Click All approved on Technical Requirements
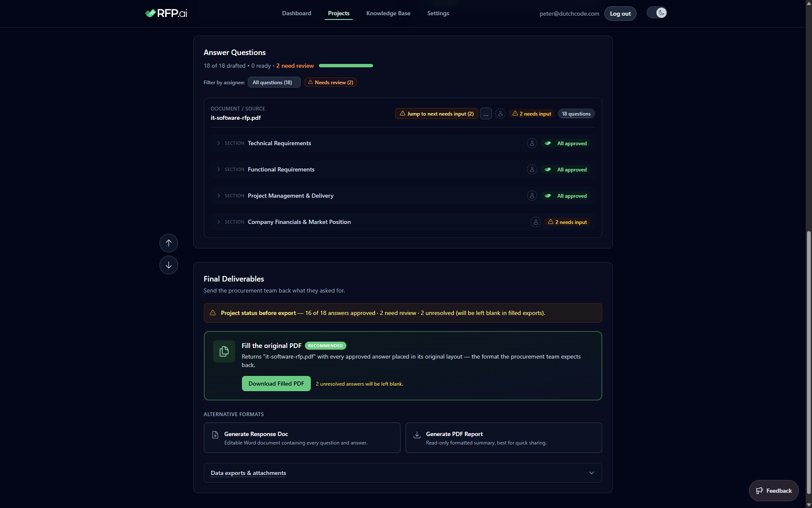 [x=566, y=143]
